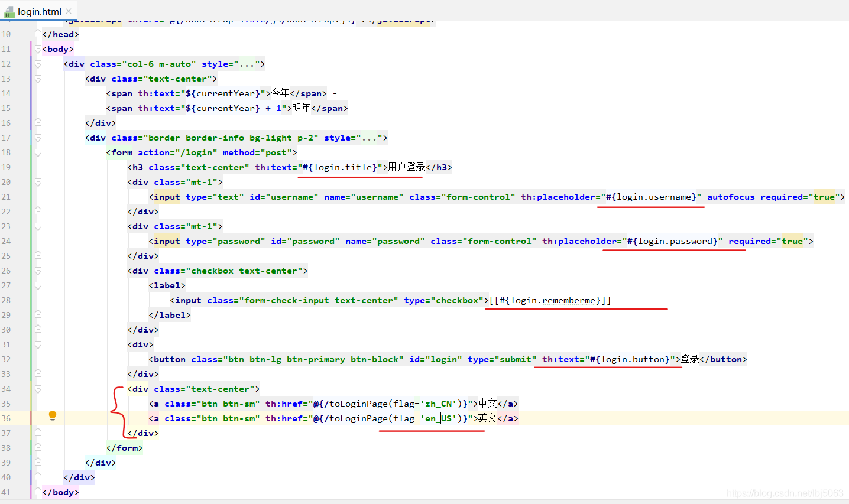
Task: Click the 'zh_CN' flag value on line 35
Action: (439, 404)
